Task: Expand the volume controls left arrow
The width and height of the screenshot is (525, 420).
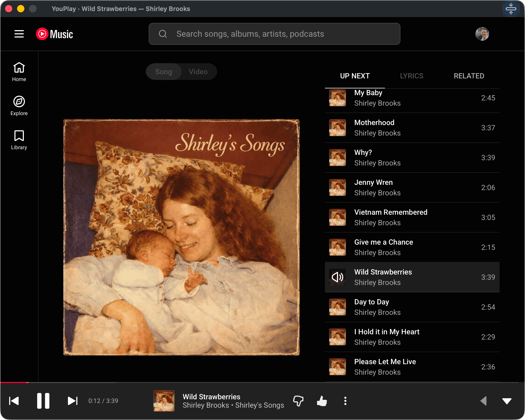Action: pos(483,401)
